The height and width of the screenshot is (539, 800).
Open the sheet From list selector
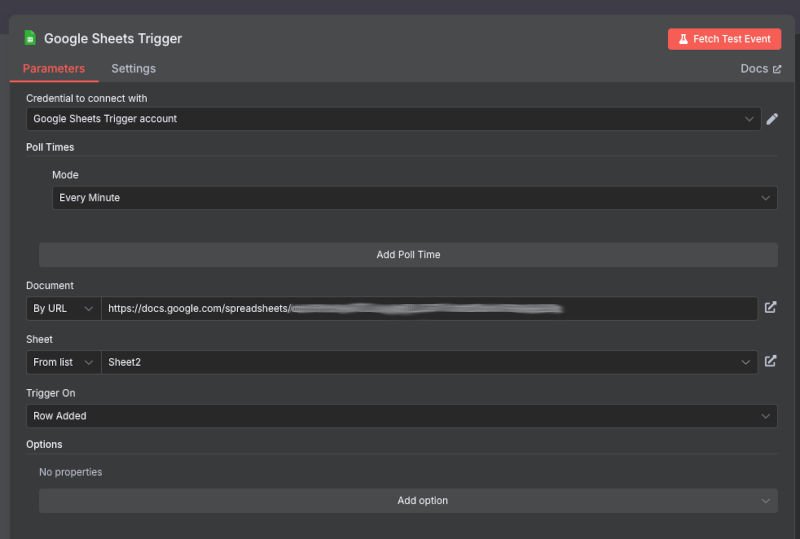[x=63, y=362]
